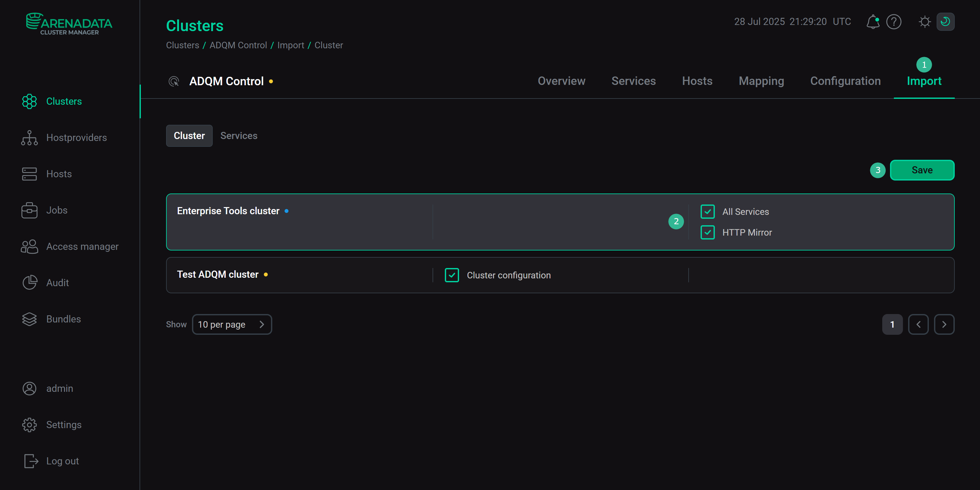
Task: Uncheck All Services for Enterprise Tools cluster
Action: 707,212
